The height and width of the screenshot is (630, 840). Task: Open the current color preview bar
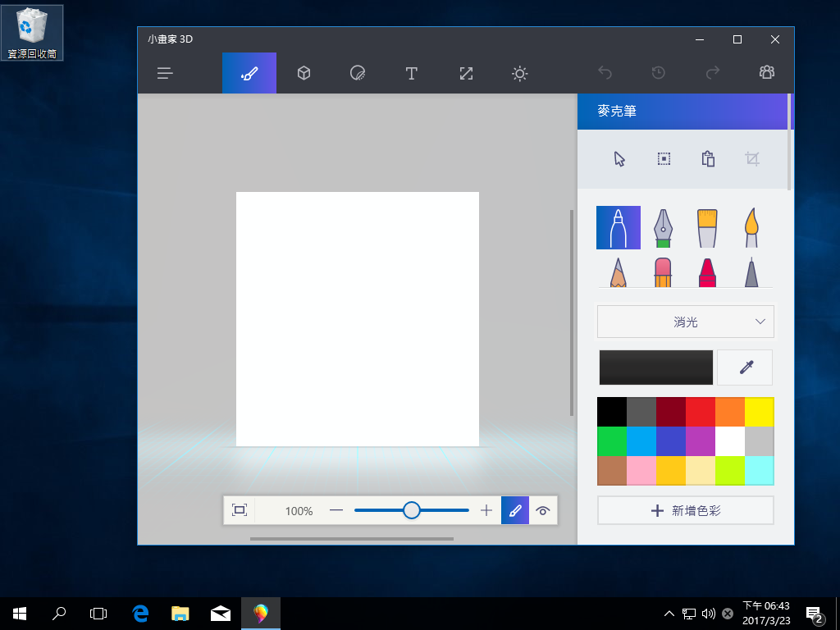tap(655, 367)
